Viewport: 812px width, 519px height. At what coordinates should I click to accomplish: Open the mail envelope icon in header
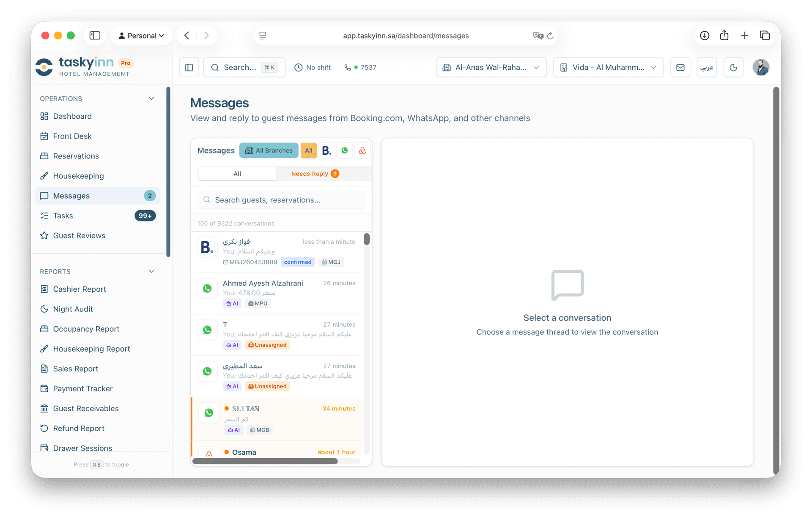pos(680,68)
